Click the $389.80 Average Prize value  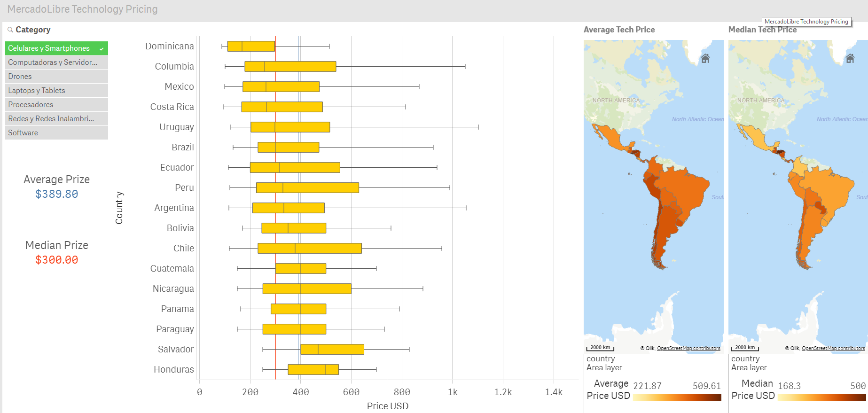[57, 194]
